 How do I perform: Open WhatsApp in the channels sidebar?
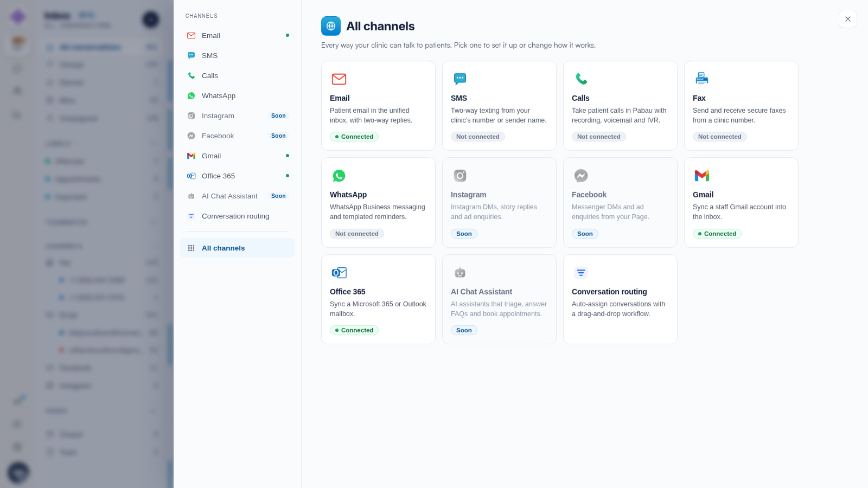pos(238,96)
